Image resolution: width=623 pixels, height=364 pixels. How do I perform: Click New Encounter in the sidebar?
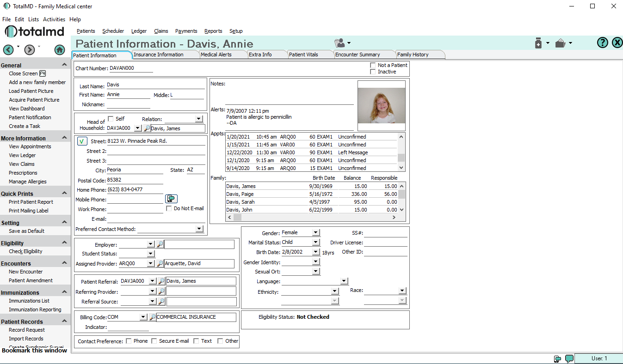(x=25, y=272)
